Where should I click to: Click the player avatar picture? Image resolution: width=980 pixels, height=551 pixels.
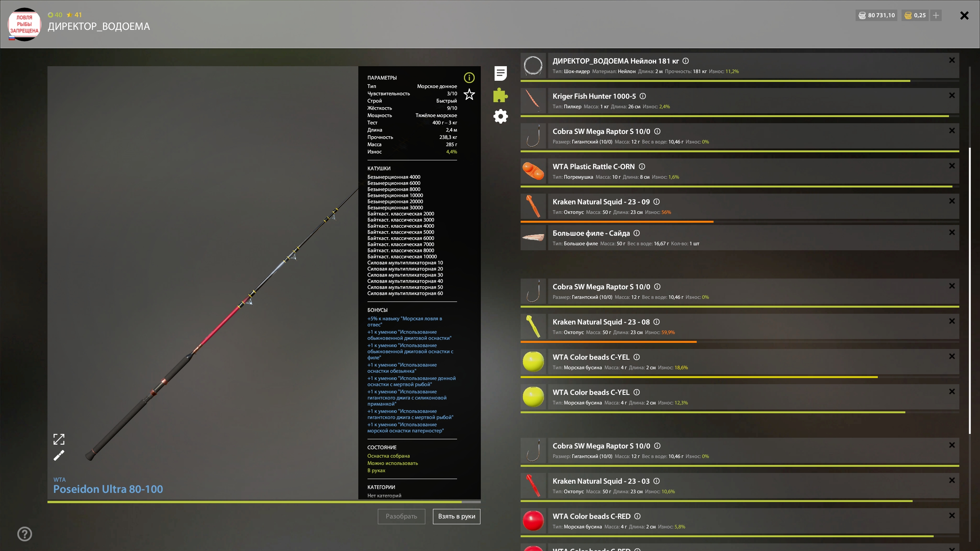pyautogui.click(x=24, y=24)
